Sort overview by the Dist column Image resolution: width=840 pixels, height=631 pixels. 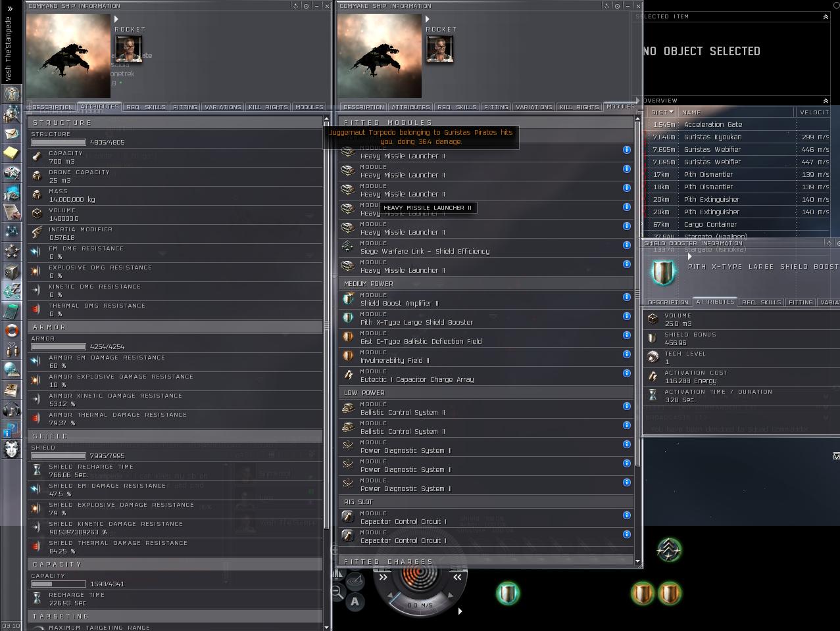point(662,112)
